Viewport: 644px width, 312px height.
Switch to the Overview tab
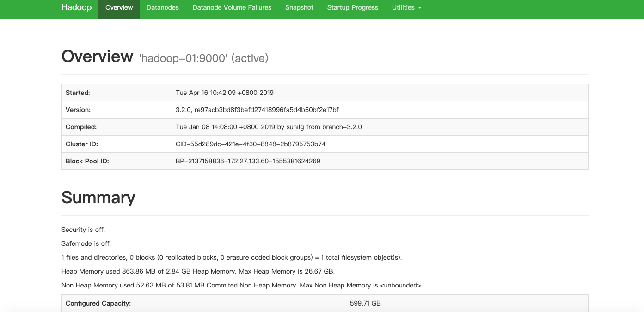tap(119, 7)
